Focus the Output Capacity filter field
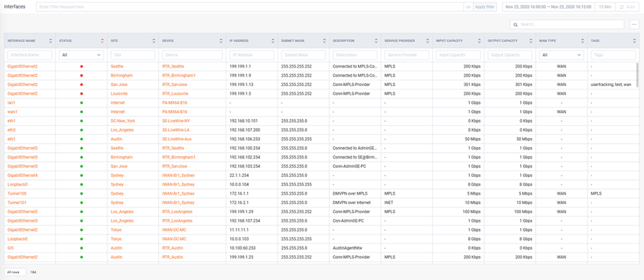The width and height of the screenshot is (644, 280). 510,55
